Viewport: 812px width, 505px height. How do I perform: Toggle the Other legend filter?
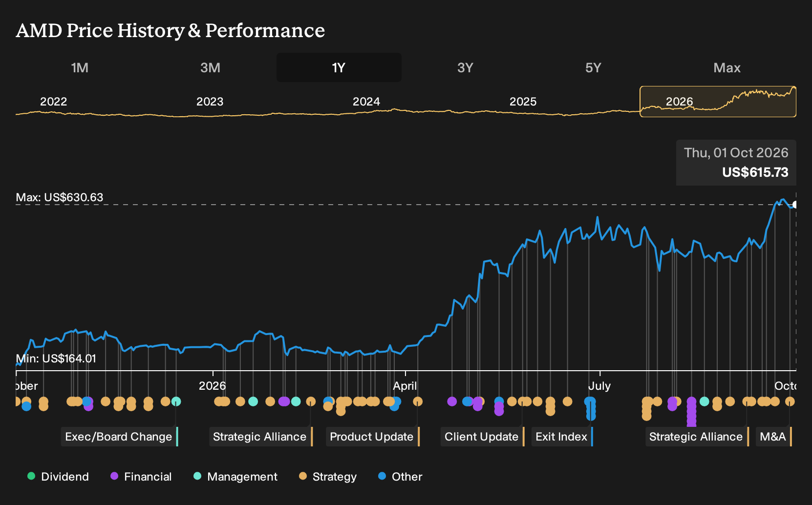pos(400,477)
